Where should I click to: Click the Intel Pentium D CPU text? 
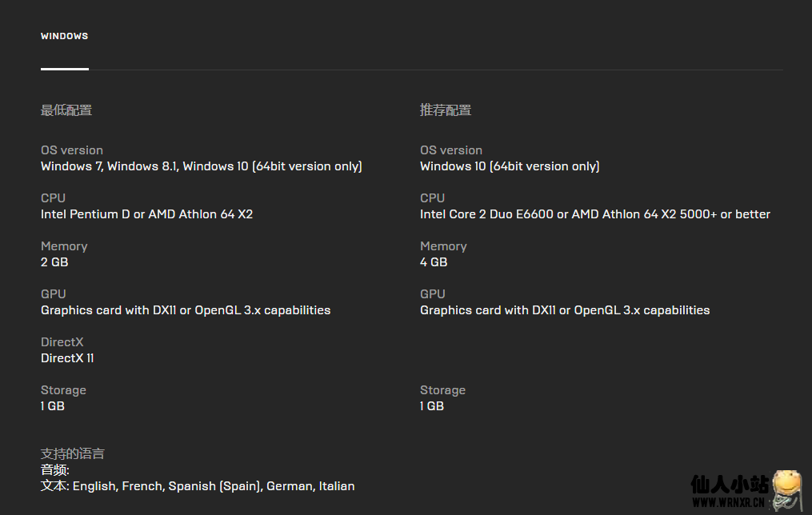point(146,214)
